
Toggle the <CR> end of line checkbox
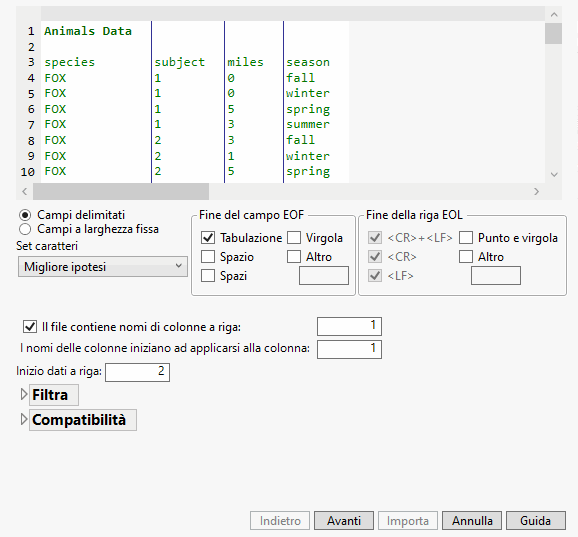pos(375,257)
